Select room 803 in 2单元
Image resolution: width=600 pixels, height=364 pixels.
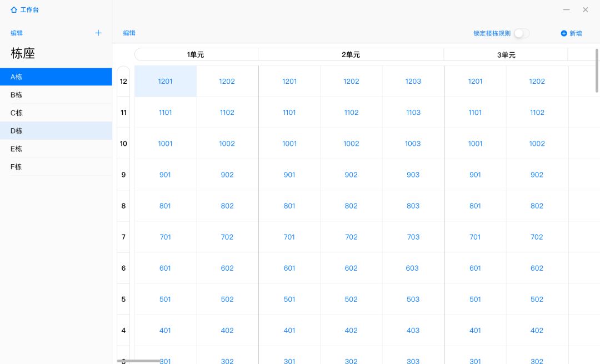coord(413,206)
